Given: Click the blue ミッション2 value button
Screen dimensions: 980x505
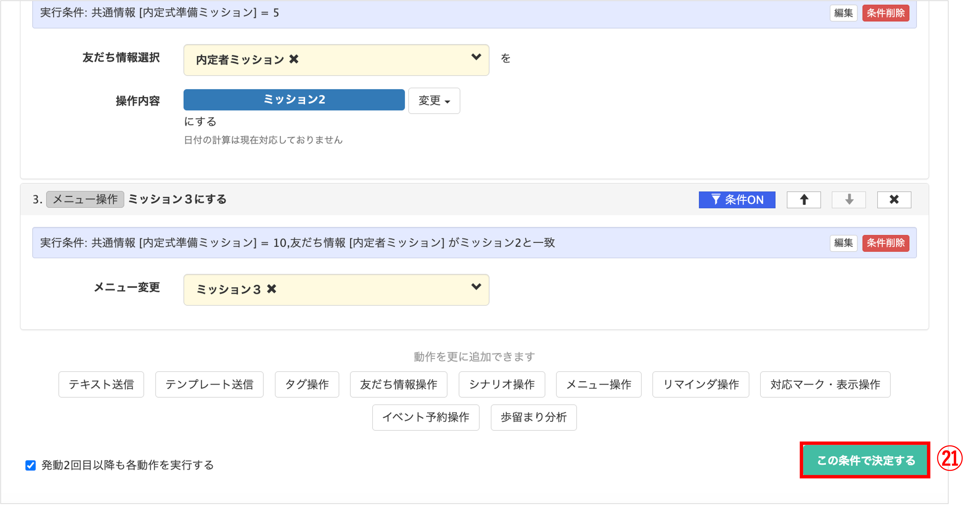Looking at the screenshot, I should (x=294, y=100).
